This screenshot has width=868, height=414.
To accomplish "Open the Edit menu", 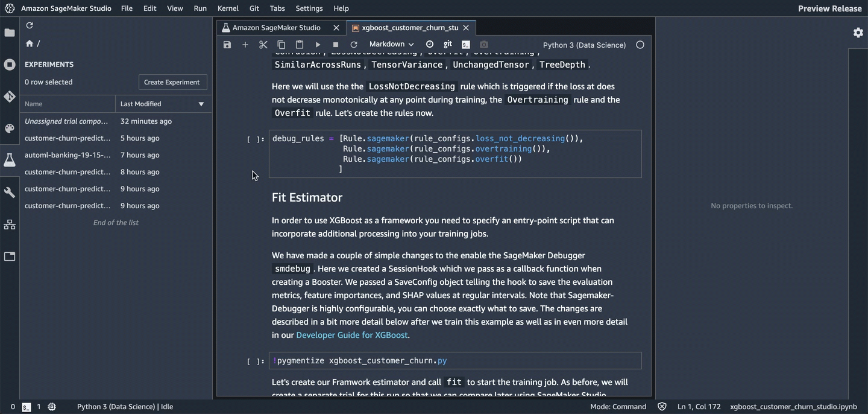I will 150,8.
